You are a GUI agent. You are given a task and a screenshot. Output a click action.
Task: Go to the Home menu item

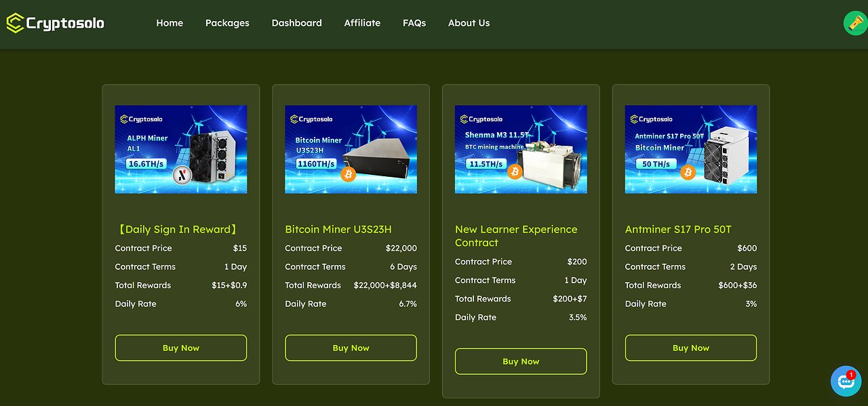170,23
